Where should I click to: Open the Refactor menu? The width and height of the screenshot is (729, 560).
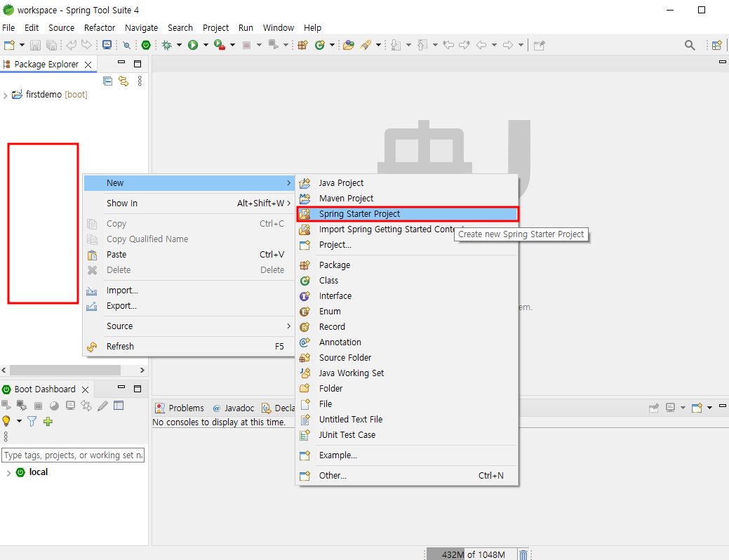tap(100, 28)
